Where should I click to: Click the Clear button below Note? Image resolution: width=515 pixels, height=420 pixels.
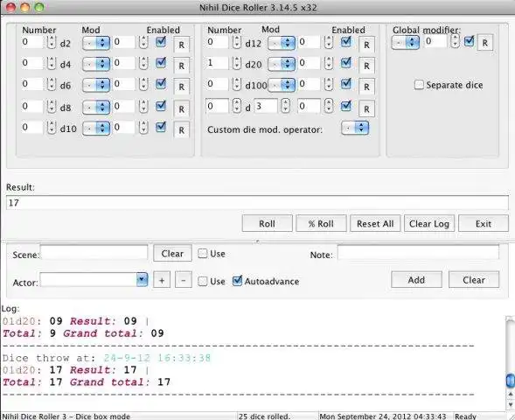[x=474, y=280]
